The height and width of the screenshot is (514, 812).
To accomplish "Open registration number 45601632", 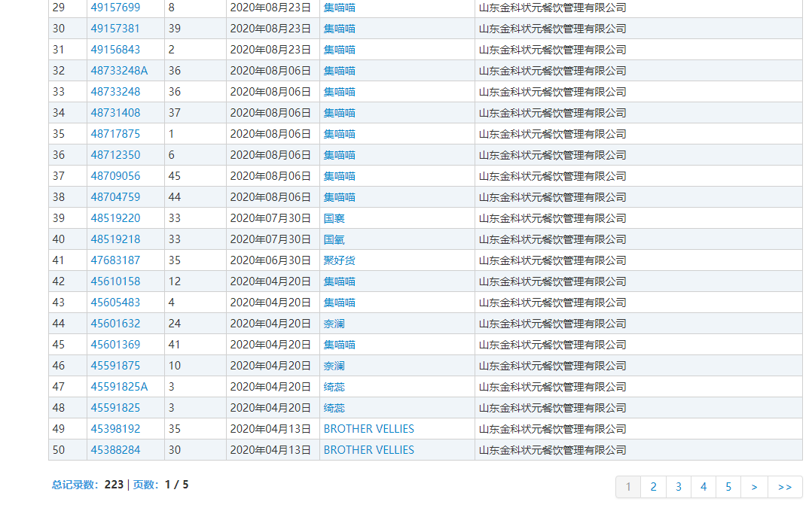I will point(115,324).
